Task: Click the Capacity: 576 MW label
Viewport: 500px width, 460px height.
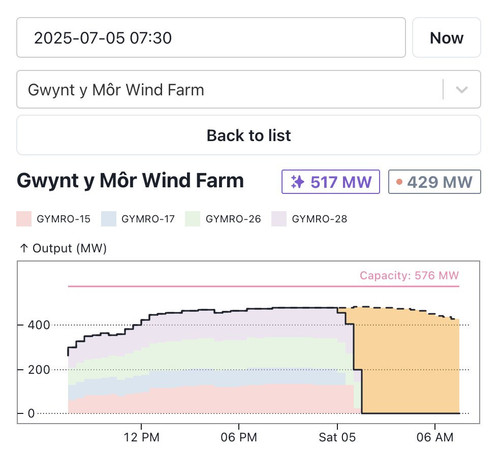Action: [409, 275]
